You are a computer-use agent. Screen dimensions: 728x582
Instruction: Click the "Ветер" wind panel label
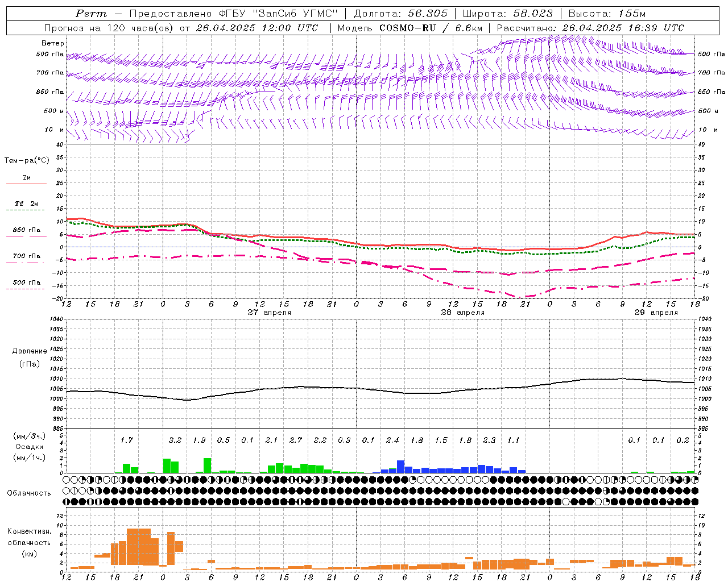pyautogui.click(x=53, y=43)
